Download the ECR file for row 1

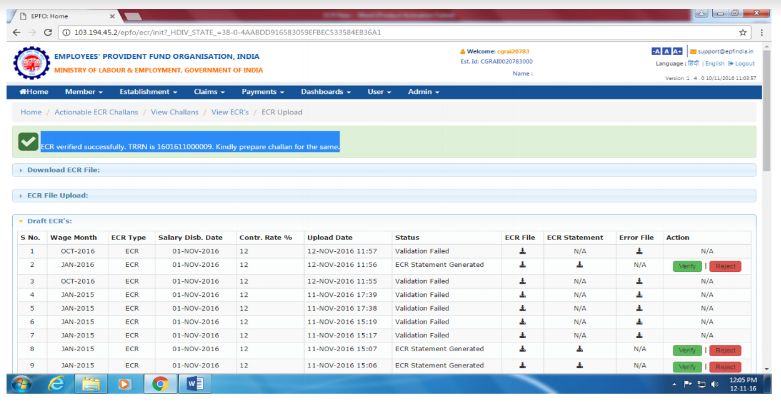pyautogui.click(x=521, y=251)
